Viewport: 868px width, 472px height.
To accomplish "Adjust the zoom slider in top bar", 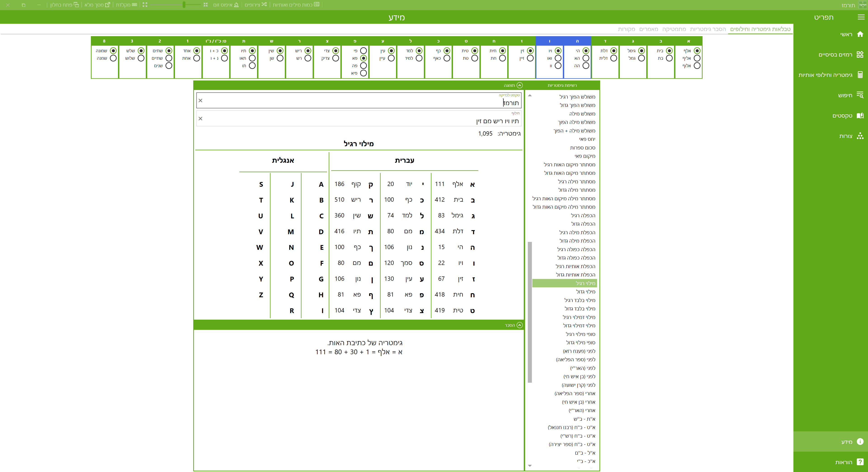I will [184, 5].
